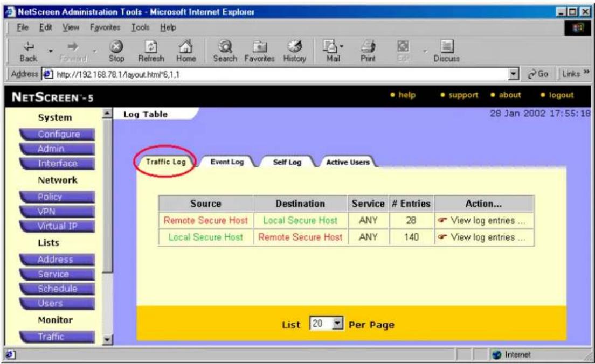Viewport: 595px width, 364px height.
Task: Open the Edit menu
Action: point(45,27)
